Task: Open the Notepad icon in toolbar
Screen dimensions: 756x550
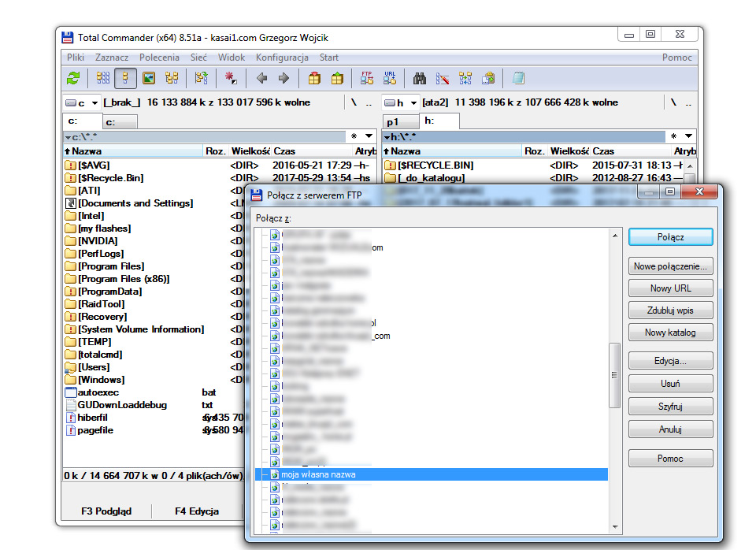Action: [x=518, y=78]
